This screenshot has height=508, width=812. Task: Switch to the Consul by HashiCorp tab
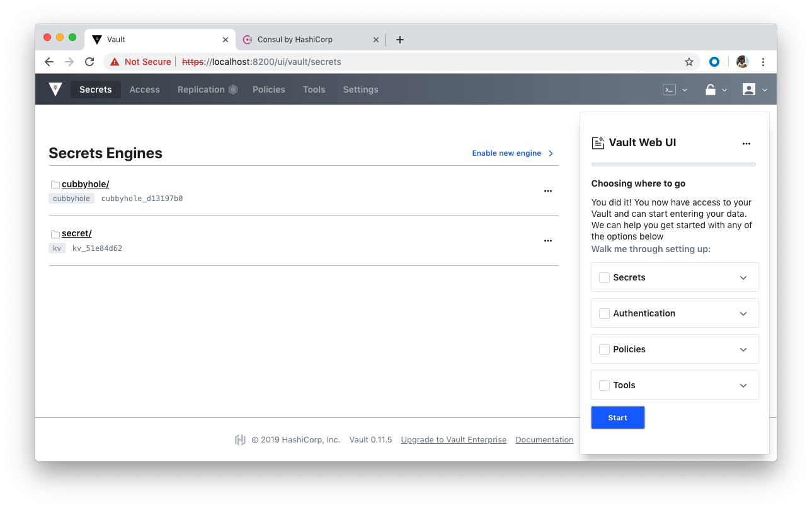click(x=311, y=40)
